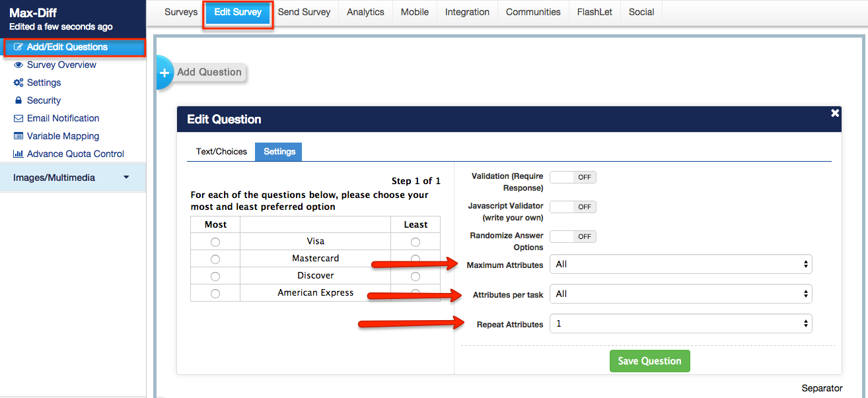
Task: Click the gears icon beside Settings
Action: 18,83
